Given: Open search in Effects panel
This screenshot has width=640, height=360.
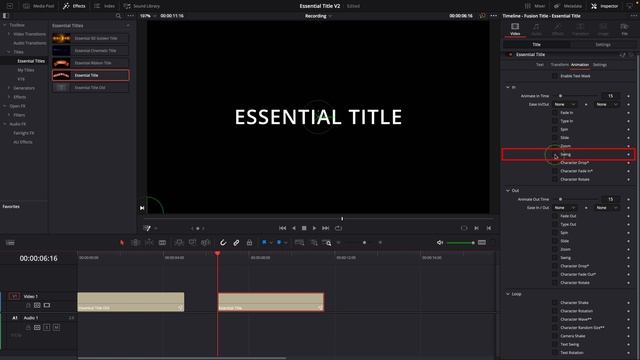Looking at the screenshot, I should [118, 16].
